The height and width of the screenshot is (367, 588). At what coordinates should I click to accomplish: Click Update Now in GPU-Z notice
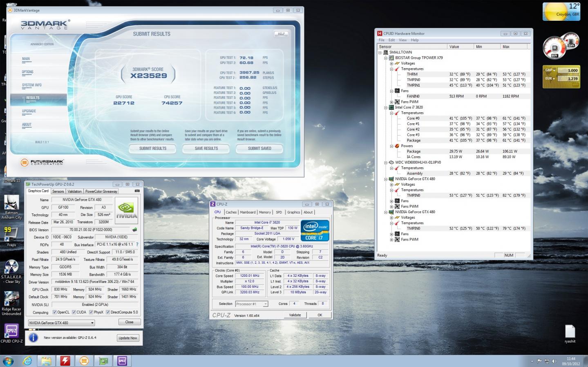pyautogui.click(x=128, y=338)
